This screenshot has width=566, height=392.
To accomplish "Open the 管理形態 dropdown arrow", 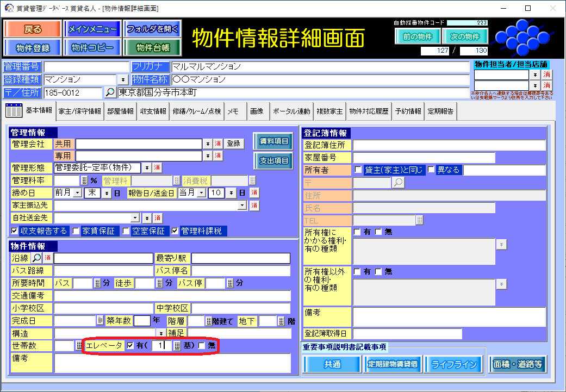I will (147, 167).
